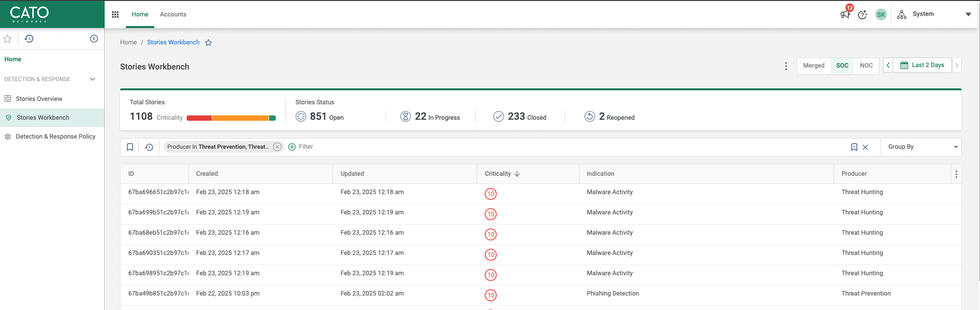
Task: Select the Accounts tab
Action: [x=173, y=14]
